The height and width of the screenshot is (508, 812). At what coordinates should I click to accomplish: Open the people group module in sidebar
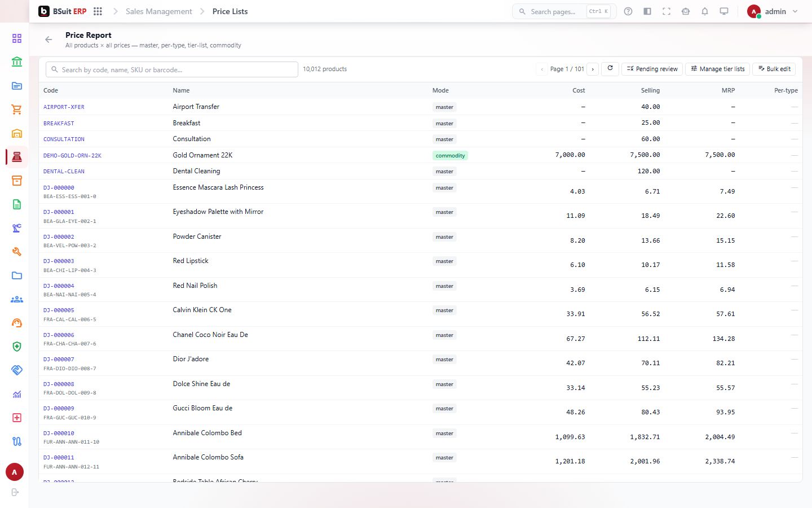(x=17, y=299)
